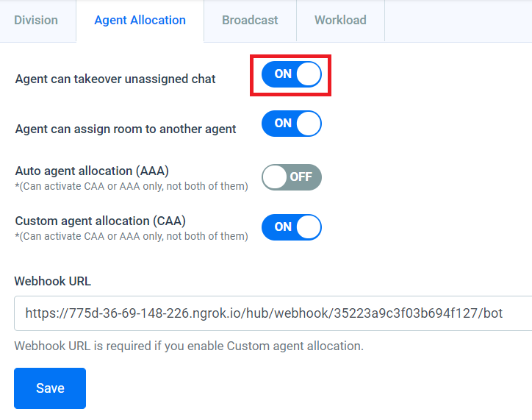Click the 'Agent can takeover unassigned chat' label
This screenshot has height=420, width=532.
coord(115,79)
